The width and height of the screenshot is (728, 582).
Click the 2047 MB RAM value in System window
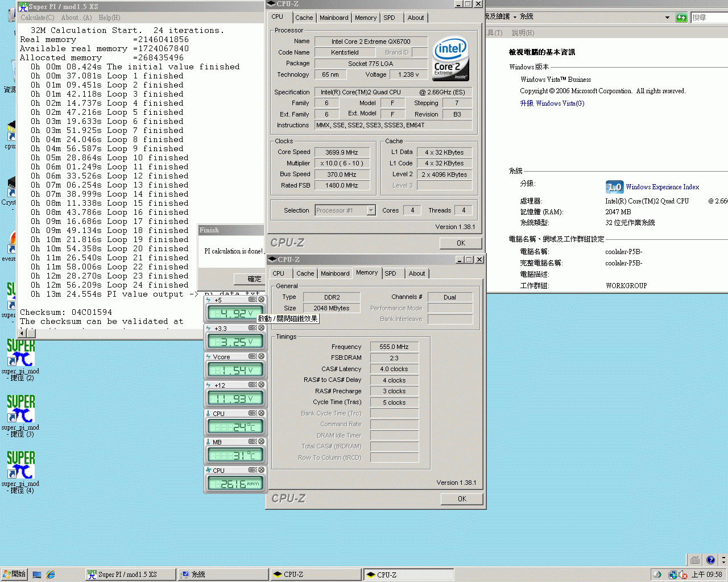click(618, 212)
